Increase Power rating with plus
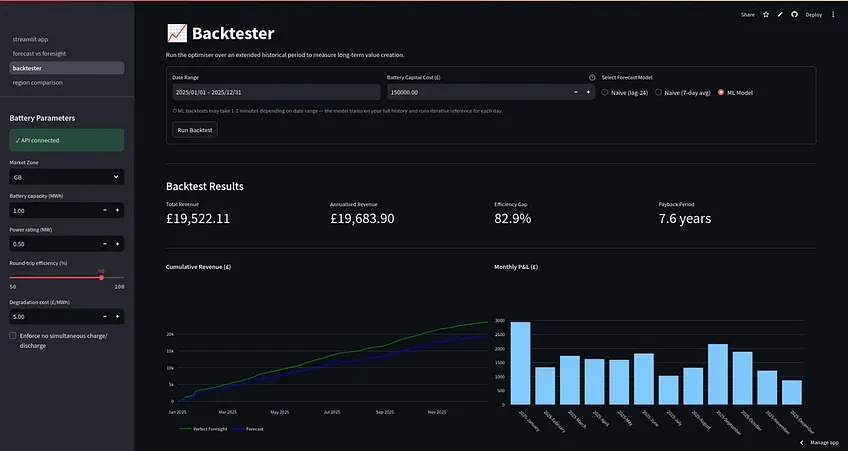Viewport: 848px width, 451px height. (117, 244)
